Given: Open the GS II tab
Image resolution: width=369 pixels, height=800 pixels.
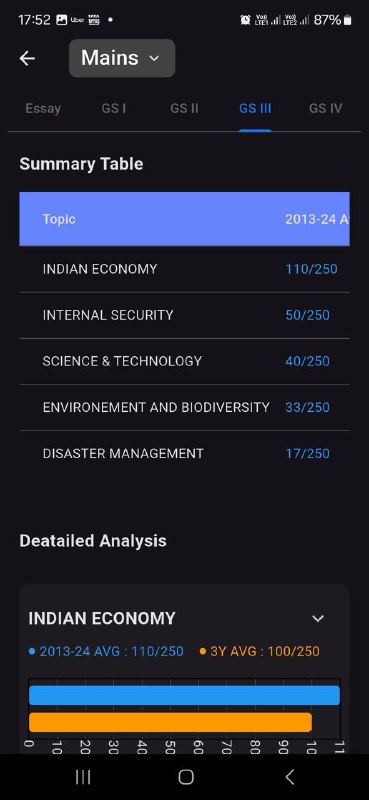Looking at the screenshot, I should (184, 108).
